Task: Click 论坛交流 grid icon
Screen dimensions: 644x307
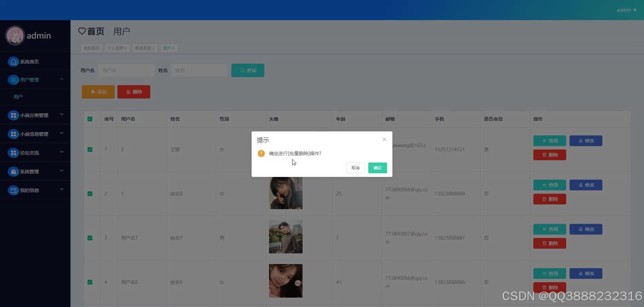Action: pyautogui.click(x=13, y=153)
